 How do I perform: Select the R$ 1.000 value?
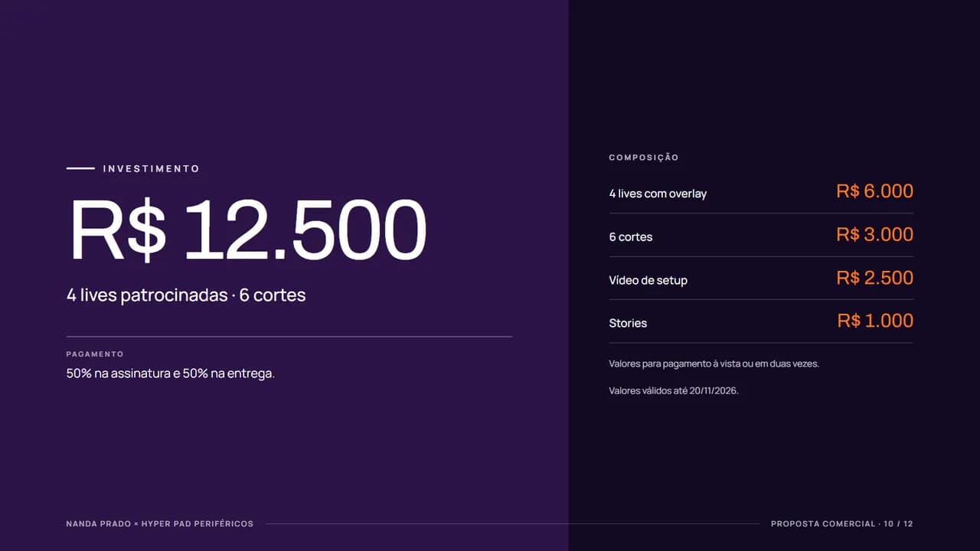point(876,321)
